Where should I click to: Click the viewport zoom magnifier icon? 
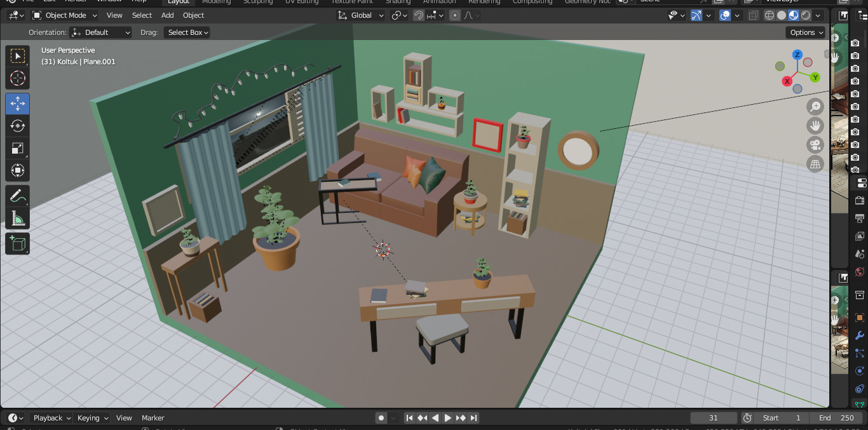pyautogui.click(x=815, y=107)
